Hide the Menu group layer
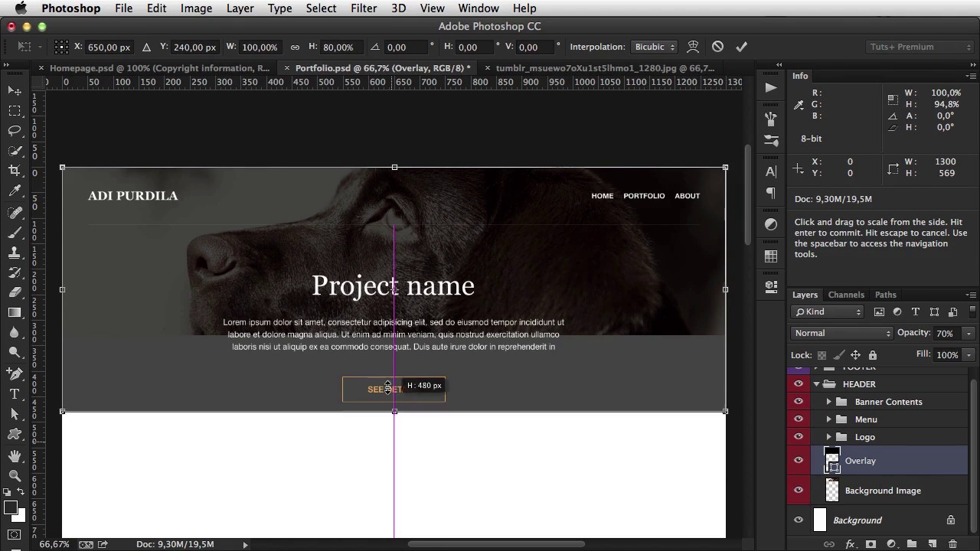 (x=799, y=419)
